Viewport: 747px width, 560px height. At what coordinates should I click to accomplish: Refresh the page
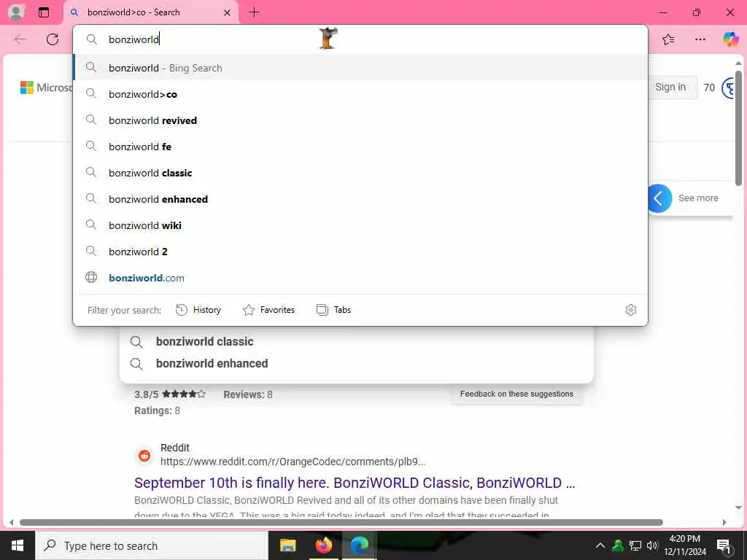[53, 39]
